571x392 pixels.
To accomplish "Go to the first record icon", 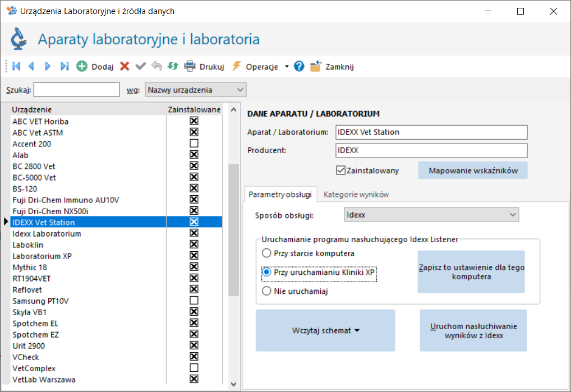I will tap(16, 66).
